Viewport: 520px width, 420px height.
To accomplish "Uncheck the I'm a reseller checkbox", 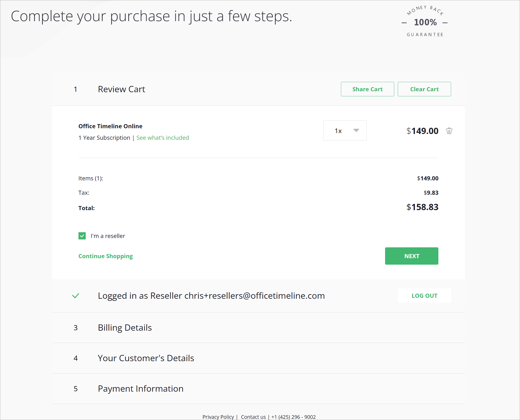I will coord(82,236).
